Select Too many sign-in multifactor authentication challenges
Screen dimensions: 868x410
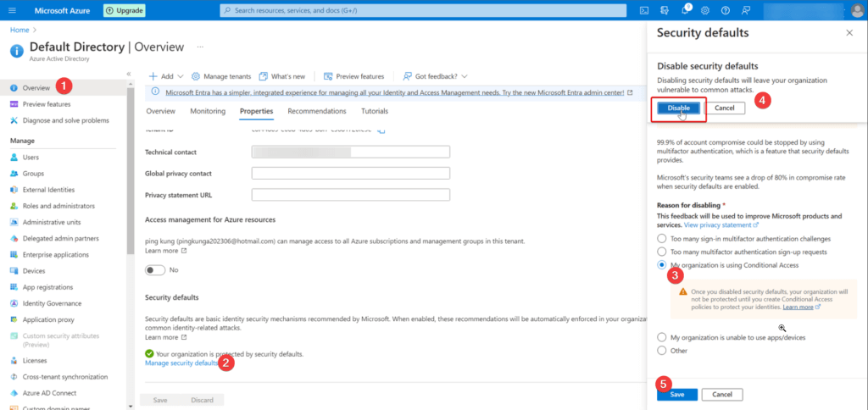pyautogui.click(x=661, y=239)
